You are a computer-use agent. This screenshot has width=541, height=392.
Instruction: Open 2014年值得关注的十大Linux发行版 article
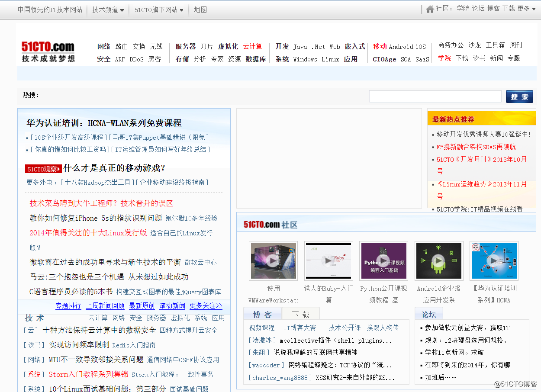pos(88,233)
